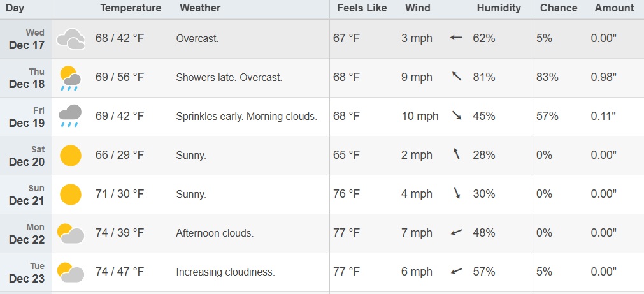Click the rain cloud icon for Dec 19

pyautogui.click(x=70, y=116)
